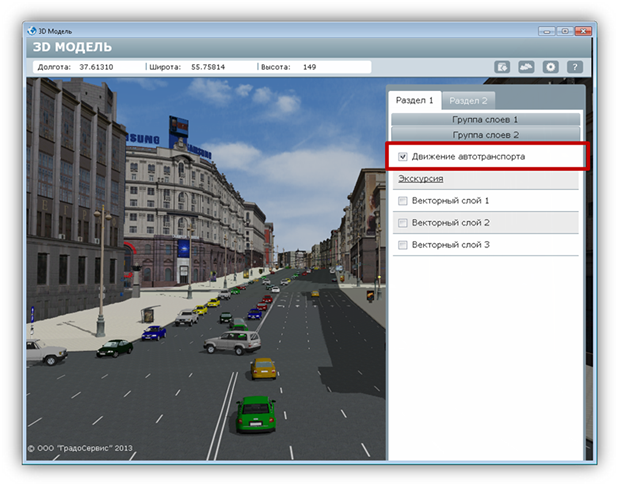Check the Векторный слой 3 checkbox
Viewport: 618px width, 486px height.
(x=402, y=245)
